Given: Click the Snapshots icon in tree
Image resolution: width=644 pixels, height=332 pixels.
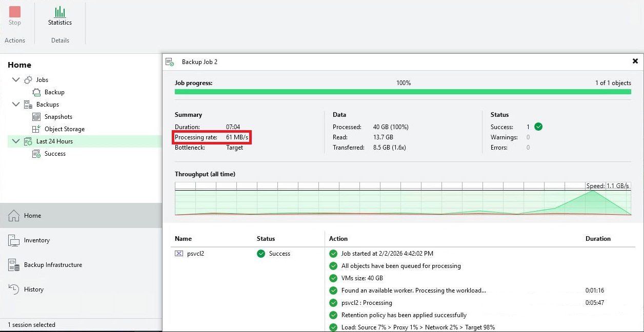Looking at the screenshot, I should (x=36, y=117).
